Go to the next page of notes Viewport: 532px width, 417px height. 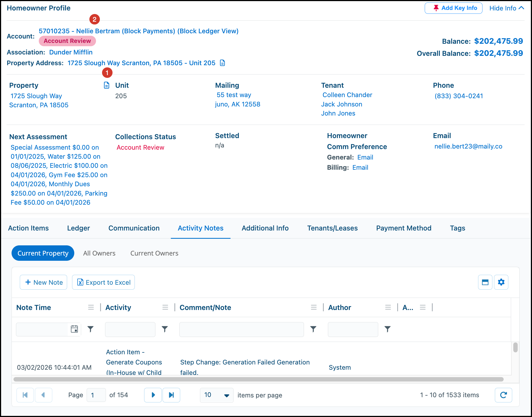[x=153, y=395]
